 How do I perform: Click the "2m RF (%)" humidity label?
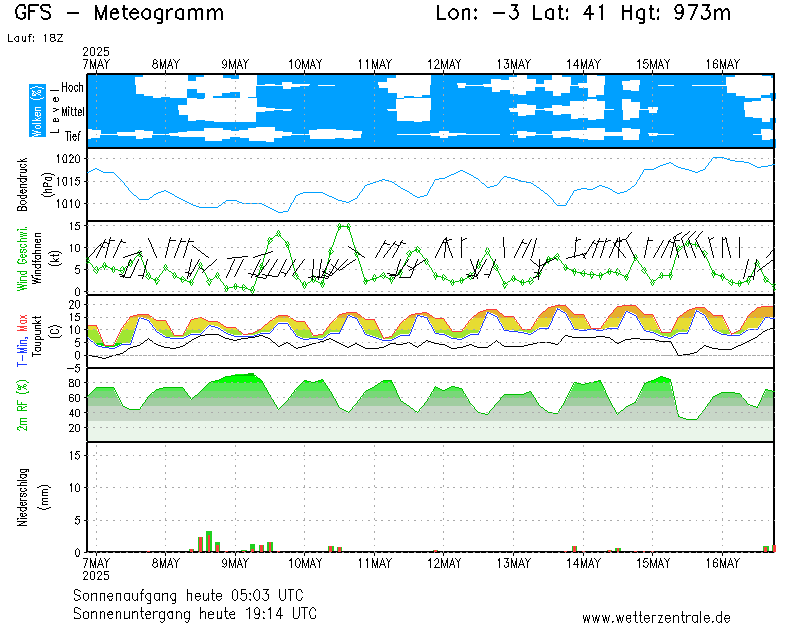pyautogui.click(x=22, y=405)
